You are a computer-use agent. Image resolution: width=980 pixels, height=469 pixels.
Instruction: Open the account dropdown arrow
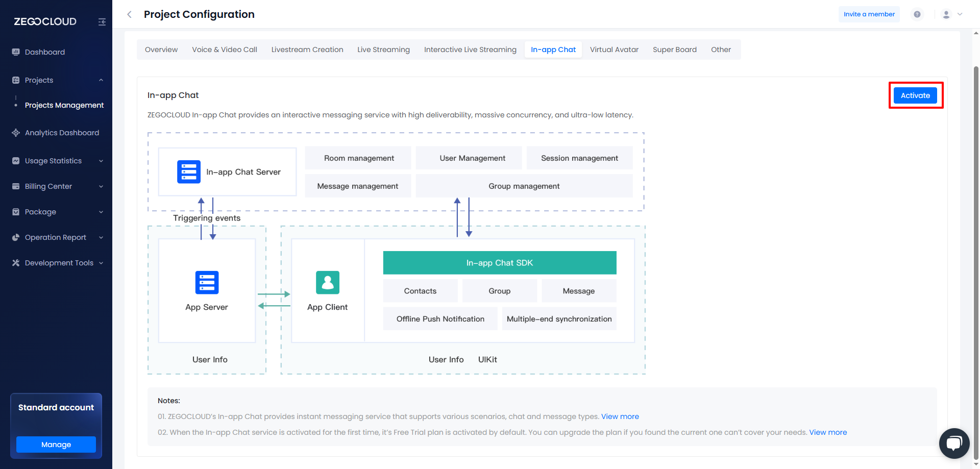tap(960, 14)
